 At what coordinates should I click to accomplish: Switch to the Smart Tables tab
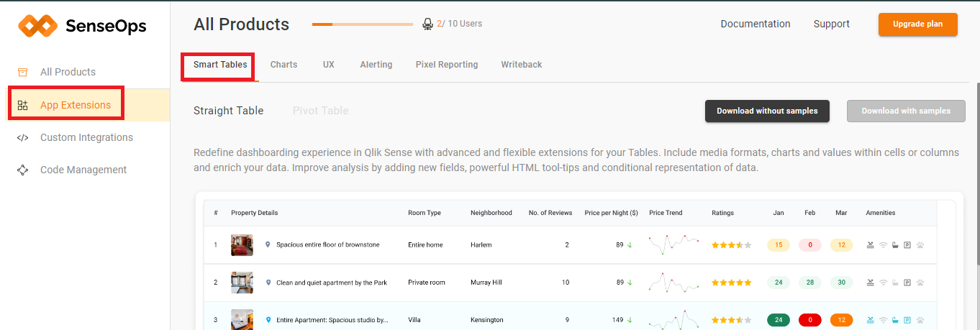point(220,65)
